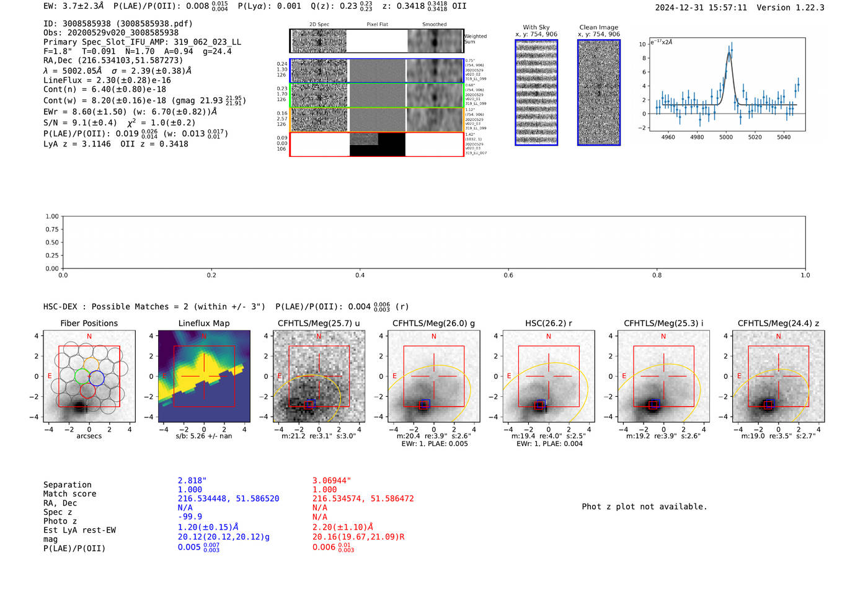Click the 's/b: 5.26 +/- nan' caption
The height and width of the screenshot is (591, 868).
tap(203, 437)
